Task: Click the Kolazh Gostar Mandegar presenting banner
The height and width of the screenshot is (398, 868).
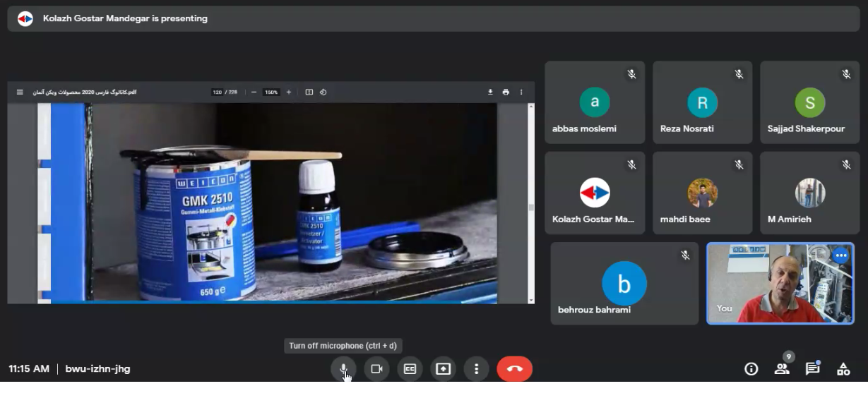Action: (434, 19)
